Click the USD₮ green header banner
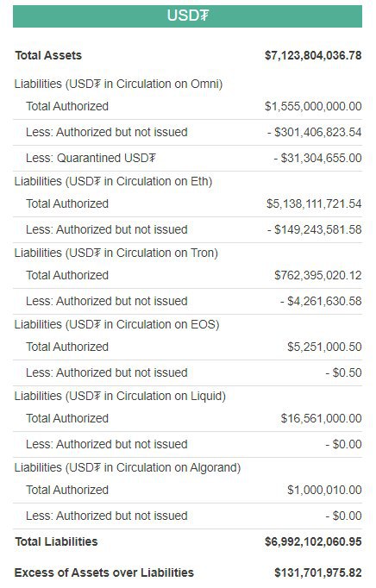This screenshot has width=376, height=588. coord(187,16)
